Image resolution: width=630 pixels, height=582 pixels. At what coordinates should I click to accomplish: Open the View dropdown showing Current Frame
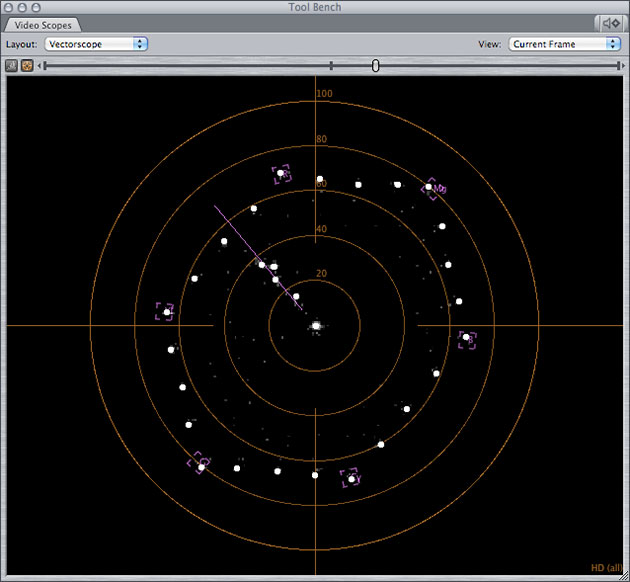click(x=564, y=44)
